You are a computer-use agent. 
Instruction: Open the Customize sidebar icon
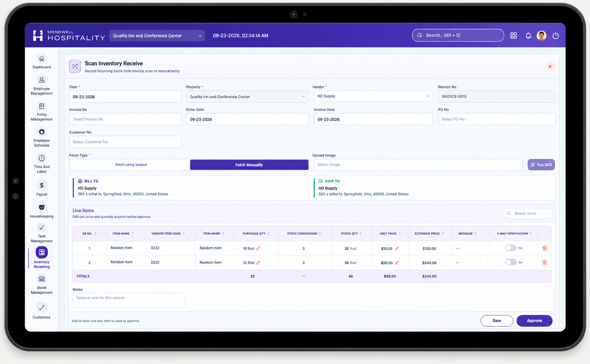click(42, 307)
